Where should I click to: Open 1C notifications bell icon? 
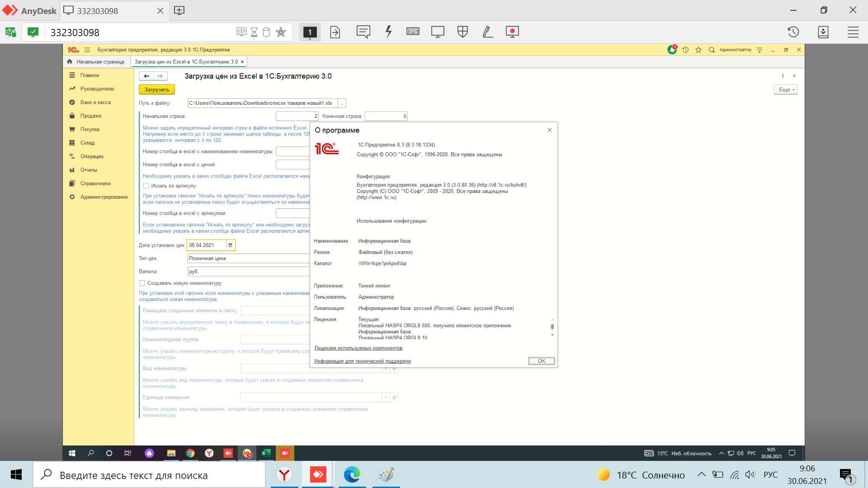click(x=672, y=50)
